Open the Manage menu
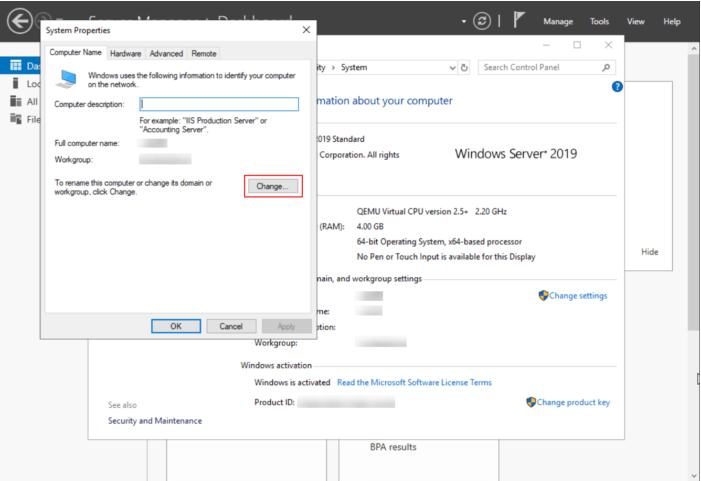Viewport: 701px width, 481px height. pos(558,21)
